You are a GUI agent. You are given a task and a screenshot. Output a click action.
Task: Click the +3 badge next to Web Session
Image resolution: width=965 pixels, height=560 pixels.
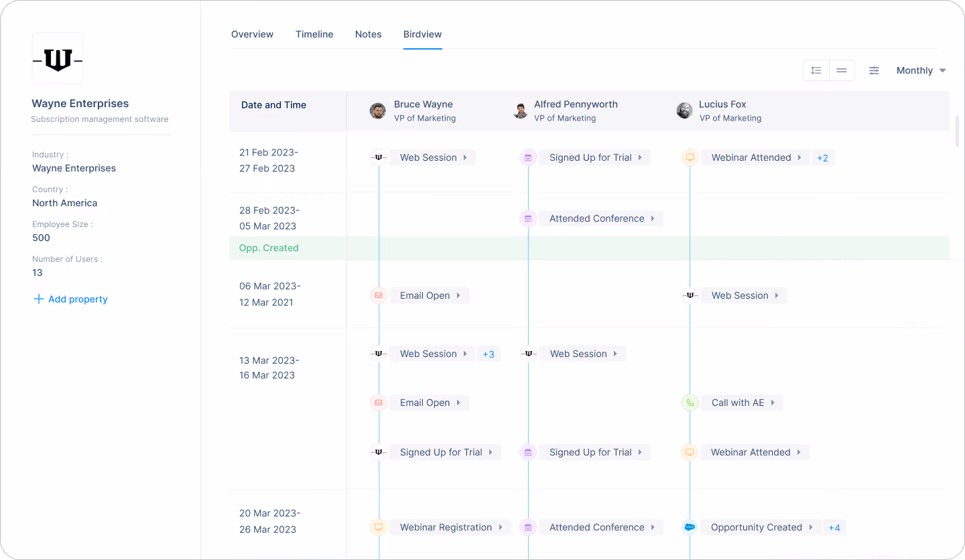click(489, 354)
